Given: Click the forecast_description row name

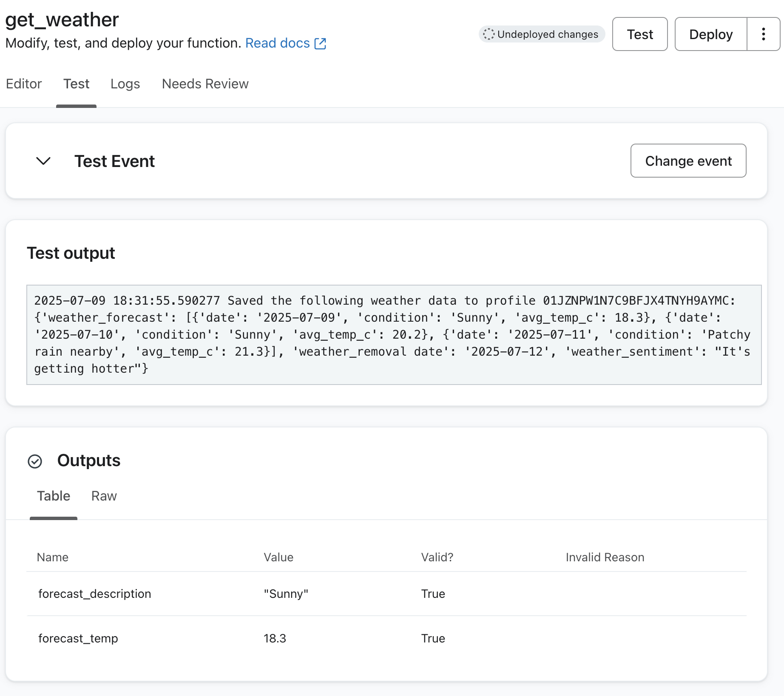Looking at the screenshot, I should 95,594.
